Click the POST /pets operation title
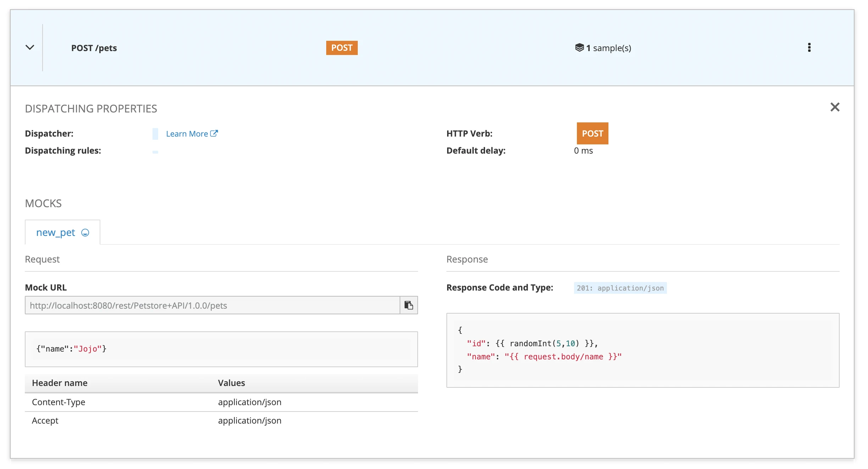Viewport: 868px width, 469px height. pyautogui.click(x=94, y=48)
